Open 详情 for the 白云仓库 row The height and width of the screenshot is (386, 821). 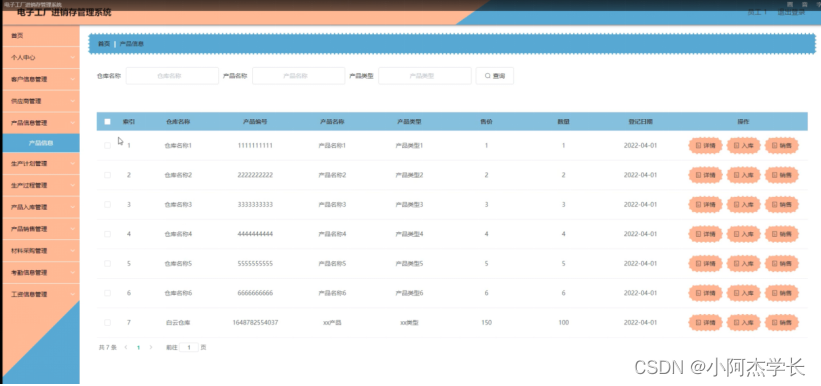705,323
